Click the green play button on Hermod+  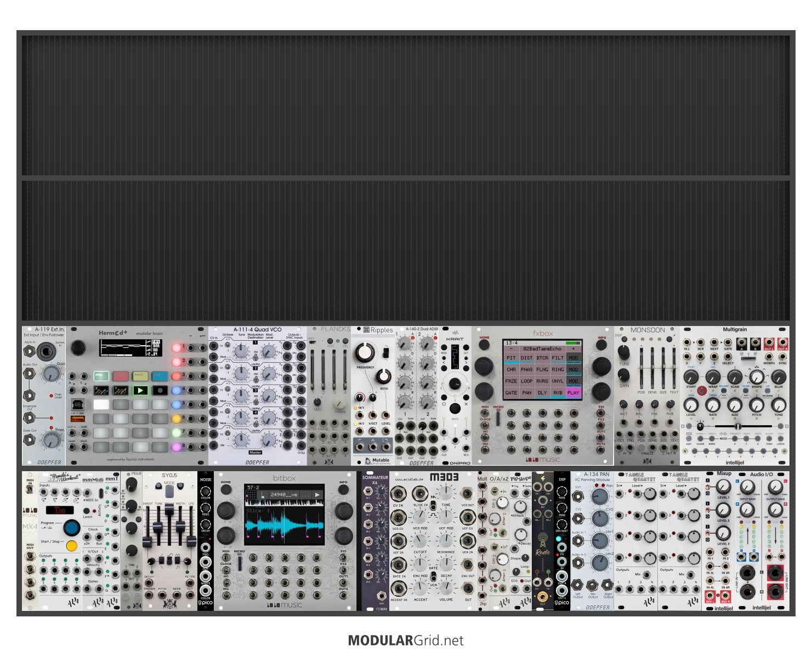(141, 391)
